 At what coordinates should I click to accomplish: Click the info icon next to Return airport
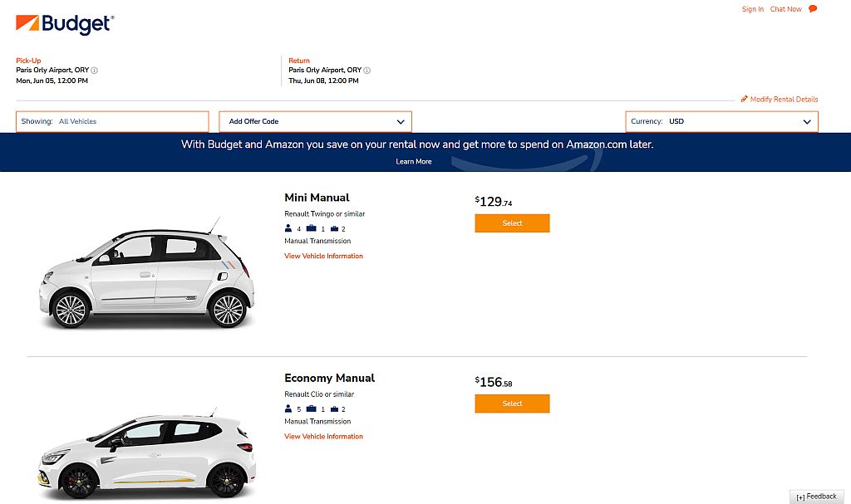pyautogui.click(x=368, y=70)
